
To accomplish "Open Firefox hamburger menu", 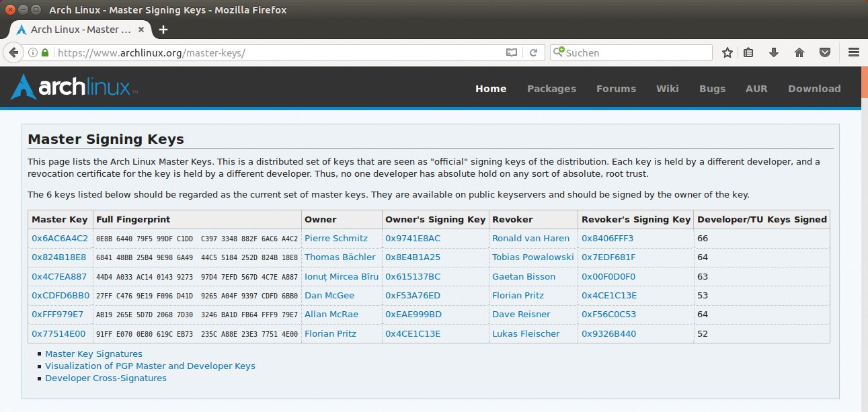I will [x=854, y=52].
